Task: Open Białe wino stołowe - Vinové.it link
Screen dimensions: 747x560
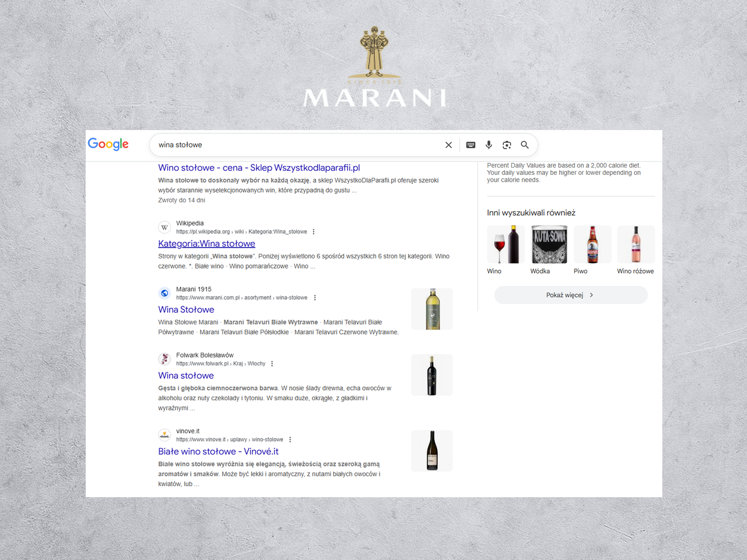Action: point(218,451)
